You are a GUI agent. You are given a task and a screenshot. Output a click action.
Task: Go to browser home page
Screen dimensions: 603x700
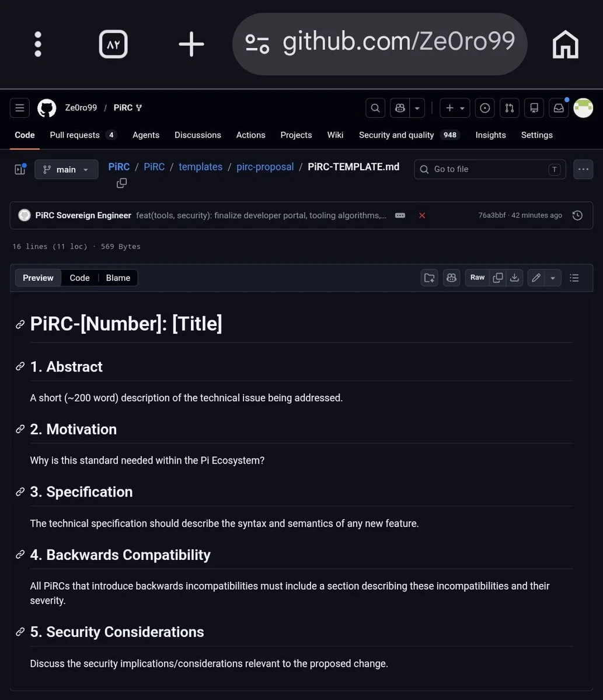point(565,44)
